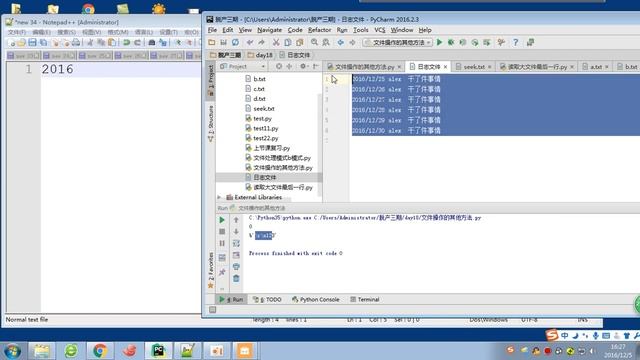Click the Copy icon in PyCharm toolbar
This screenshot has height=360, width=640.
click(x=288, y=42)
